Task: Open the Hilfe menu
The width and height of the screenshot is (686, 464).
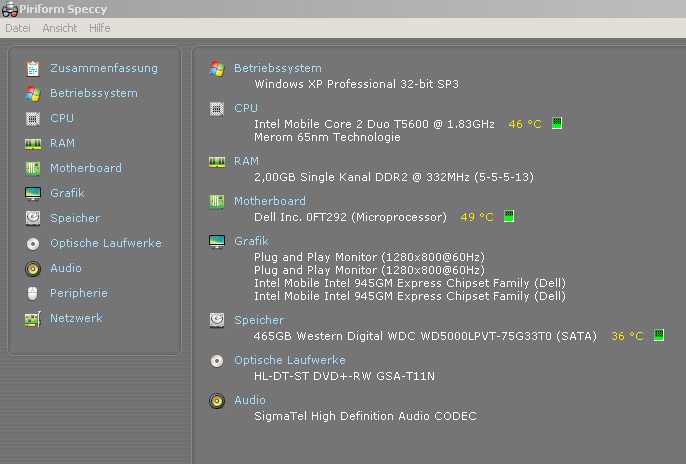Action: 99,28
